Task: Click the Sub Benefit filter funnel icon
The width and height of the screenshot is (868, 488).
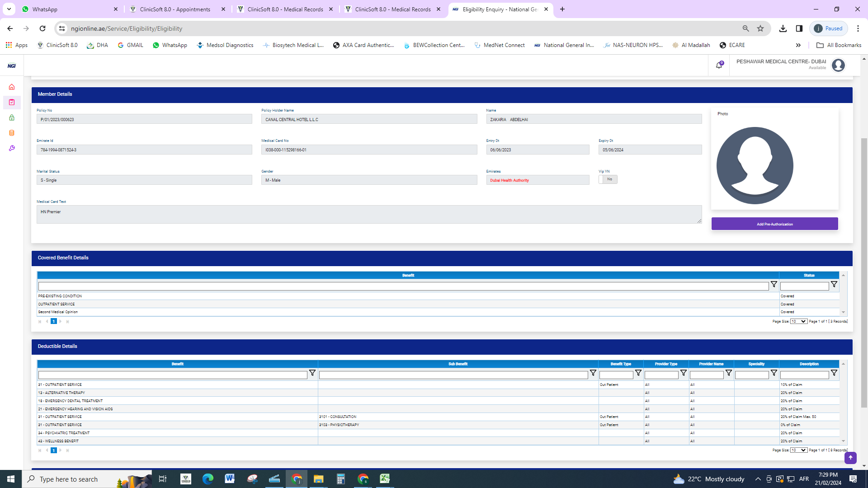Action: pyautogui.click(x=593, y=373)
